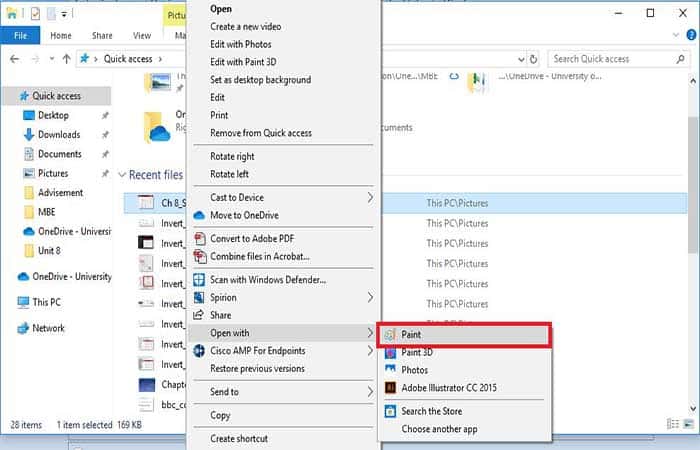Collapse the Recent files section
The image size is (700, 450).
tap(122, 176)
